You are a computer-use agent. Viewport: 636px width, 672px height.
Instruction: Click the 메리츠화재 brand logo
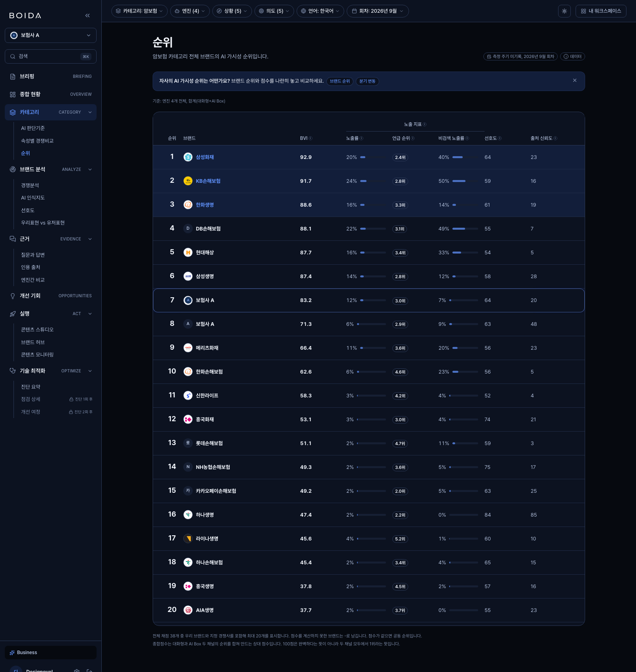[x=188, y=348]
